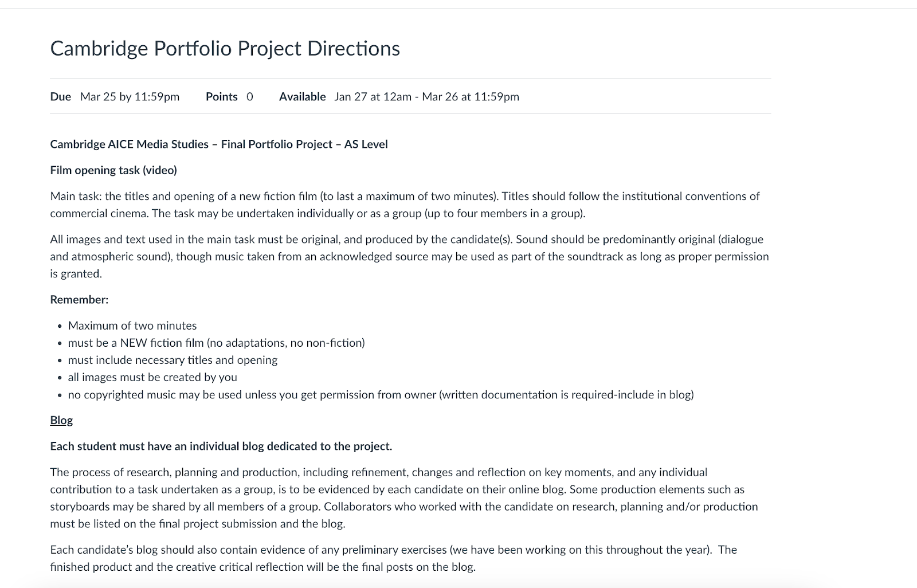This screenshot has height=588, width=917.
Task: Click the paragraph about original images and text
Action: coord(409,256)
